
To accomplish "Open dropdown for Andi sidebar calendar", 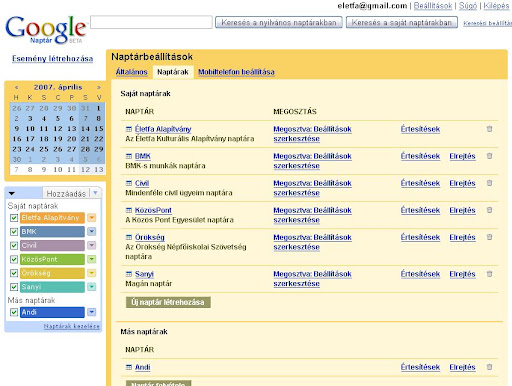I will click(x=92, y=312).
